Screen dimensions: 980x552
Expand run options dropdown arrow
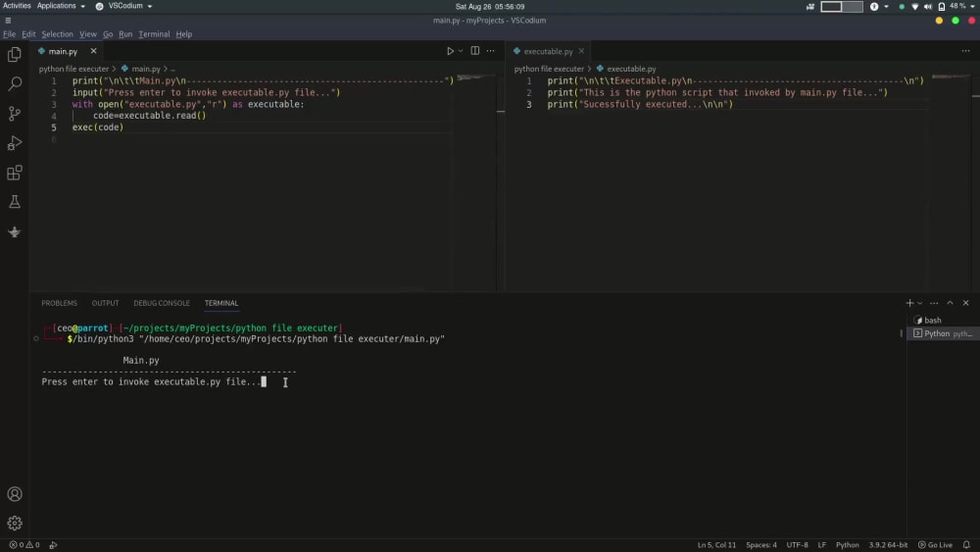[x=461, y=51]
